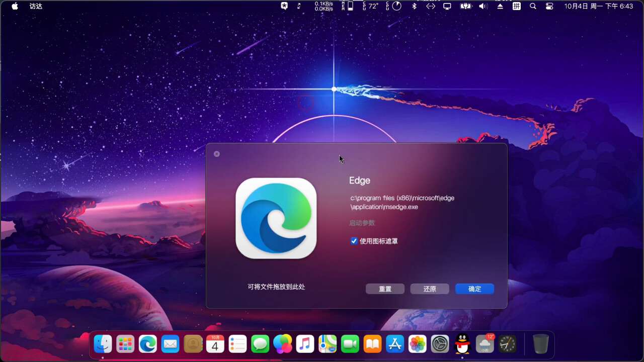Click the Edge application name text
Image resolution: width=644 pixels, height=362 pixels.
click(x=360, y=180)
